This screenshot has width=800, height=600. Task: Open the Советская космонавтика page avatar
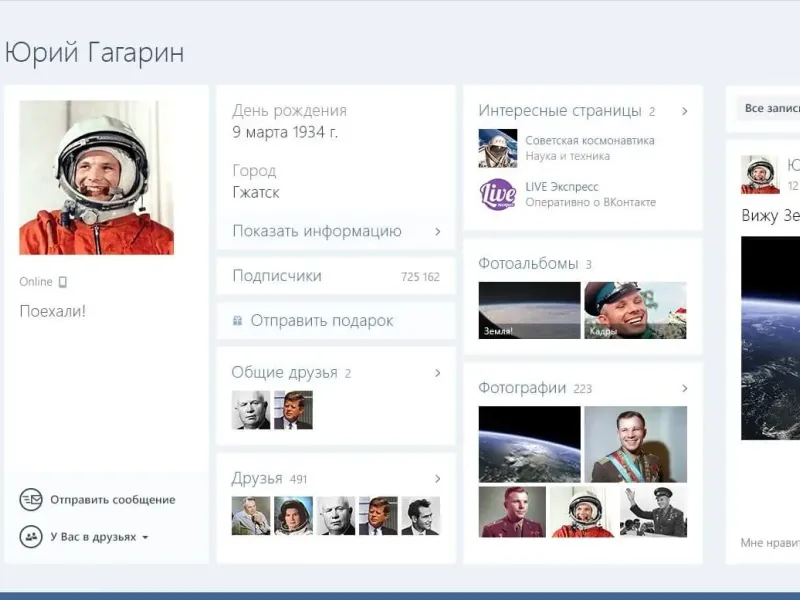click(497, 148)
